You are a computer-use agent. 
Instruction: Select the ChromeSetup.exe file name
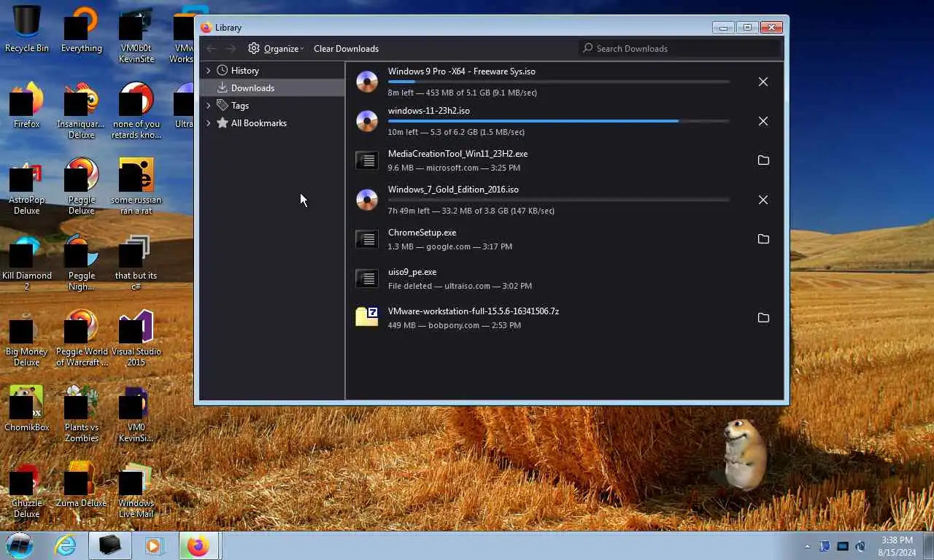click(x=422, y=233)
